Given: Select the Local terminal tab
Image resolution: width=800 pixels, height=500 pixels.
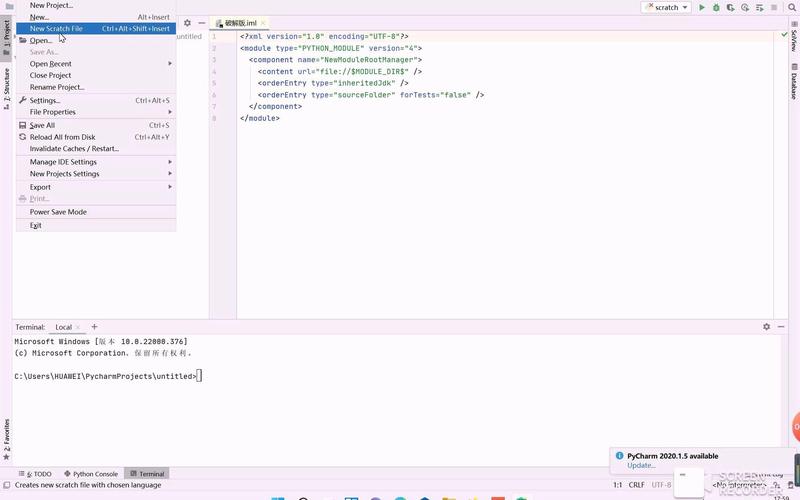Looking at the screenshot, I should (x=63, y=327).
